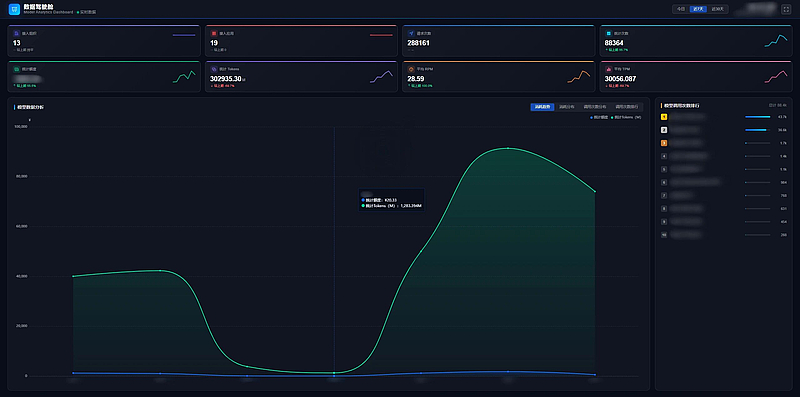Click the blue dashboard logo icon

pyautogui.click(x=14, y=9)
